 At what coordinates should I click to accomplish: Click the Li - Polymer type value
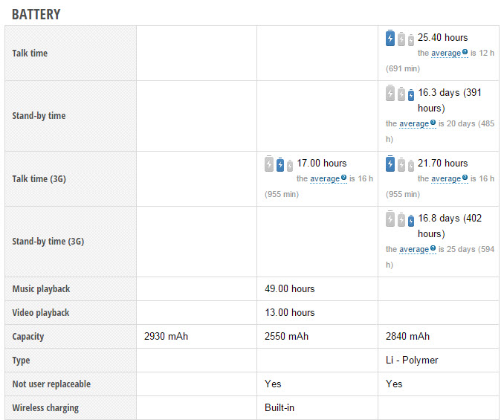click(x=412, y=360)
